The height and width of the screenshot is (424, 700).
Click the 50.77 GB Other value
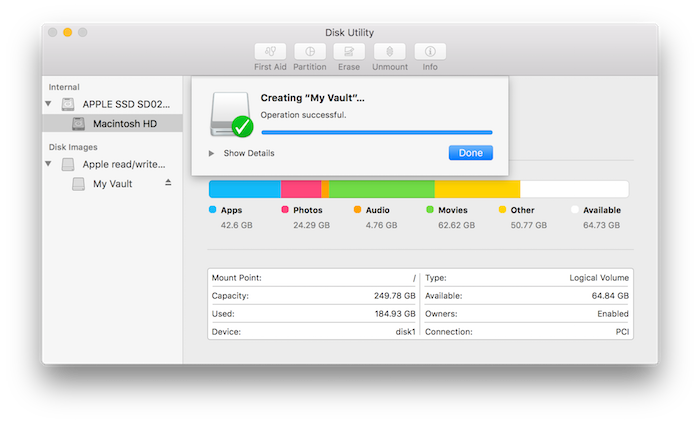click(x=529, y=225)
